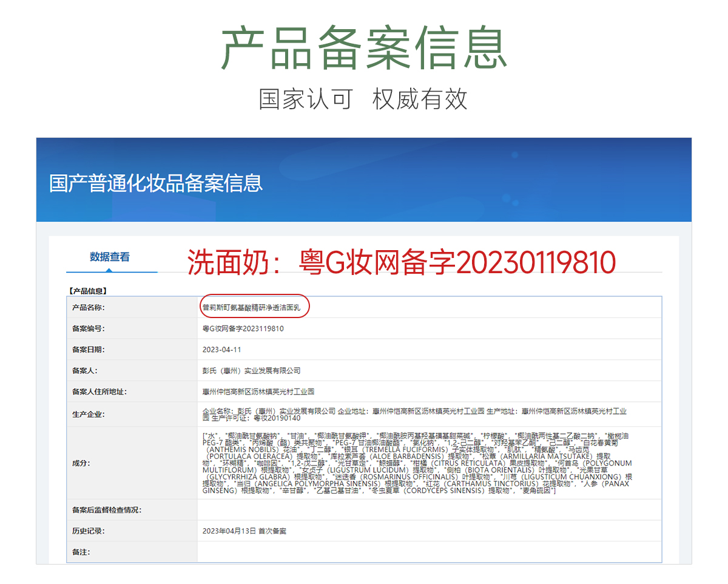
Task: Click the 国产普通化妆品备案信息 banner heading
Action: click(x=156, y=183)
